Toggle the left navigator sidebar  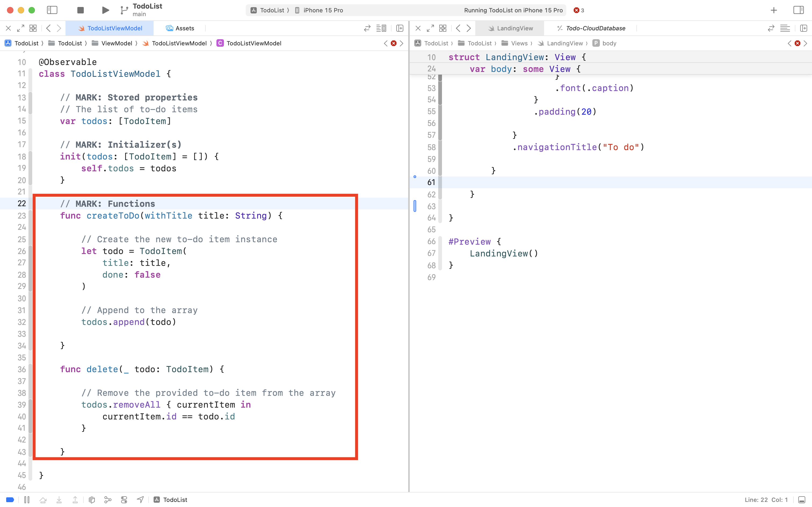click(x=52, y=10)
